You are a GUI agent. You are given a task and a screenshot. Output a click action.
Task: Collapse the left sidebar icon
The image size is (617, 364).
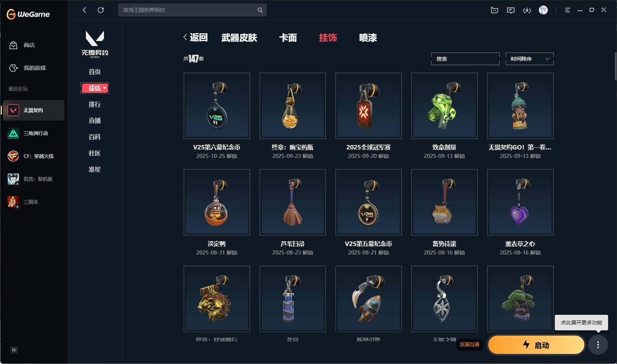click(x=14, y=350)
